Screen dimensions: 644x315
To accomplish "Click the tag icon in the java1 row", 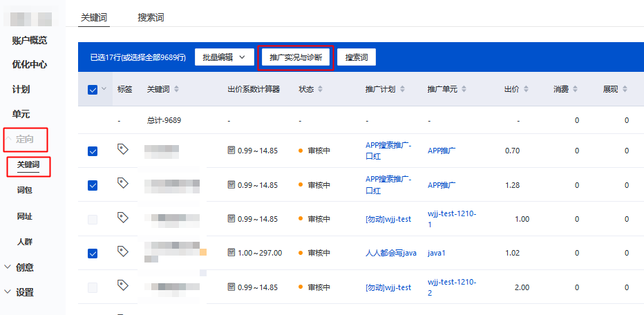I will point(123,251).
